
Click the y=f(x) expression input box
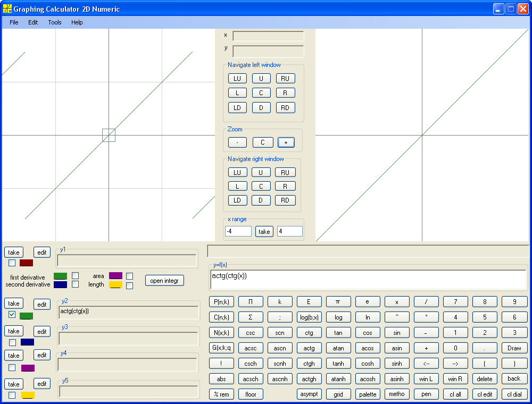[368, 280]
